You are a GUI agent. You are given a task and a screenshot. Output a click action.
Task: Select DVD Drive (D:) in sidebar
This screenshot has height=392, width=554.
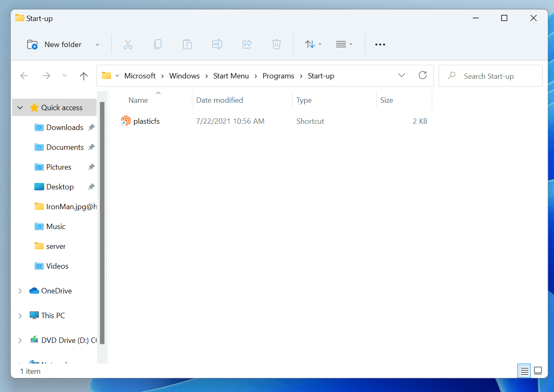pos(69,340)
